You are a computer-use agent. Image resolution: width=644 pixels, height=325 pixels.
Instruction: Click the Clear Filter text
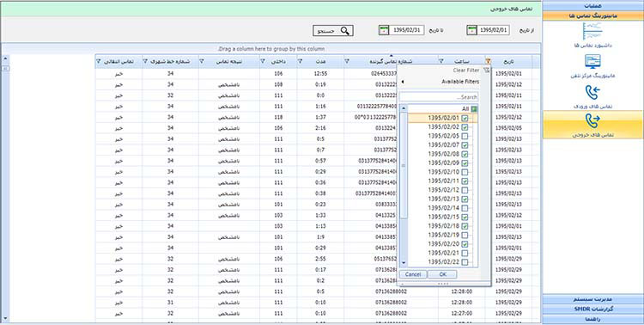pyautogui.click(x=466, y=71)
